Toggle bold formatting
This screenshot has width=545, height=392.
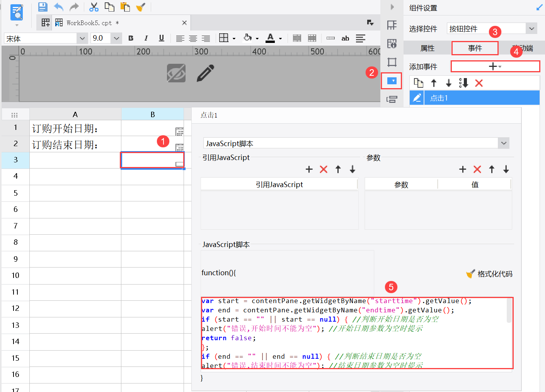point(131,38)
